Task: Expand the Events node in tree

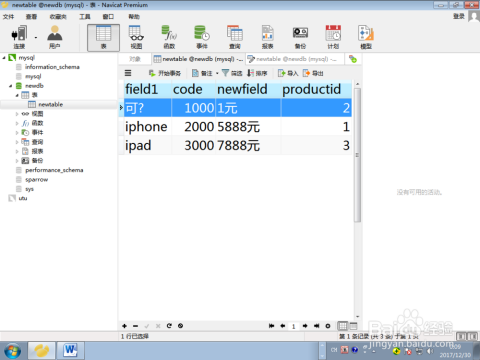Action: 17,133
